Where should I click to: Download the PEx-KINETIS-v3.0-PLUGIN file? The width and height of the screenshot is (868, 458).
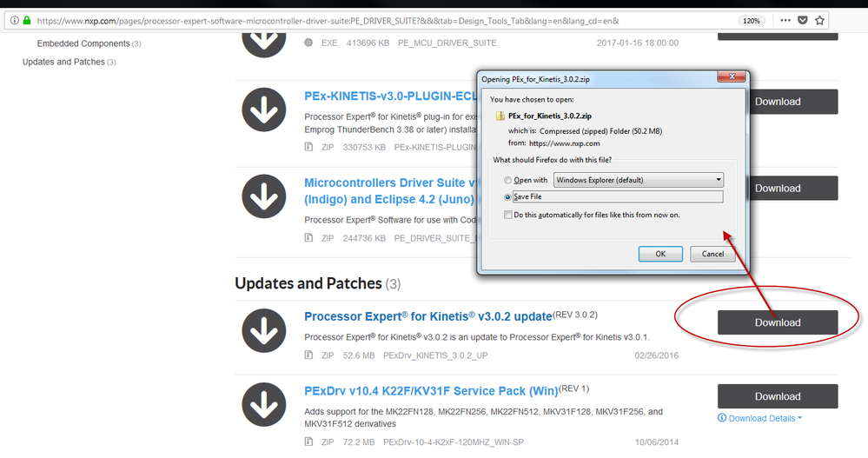(x=792, y=102)
